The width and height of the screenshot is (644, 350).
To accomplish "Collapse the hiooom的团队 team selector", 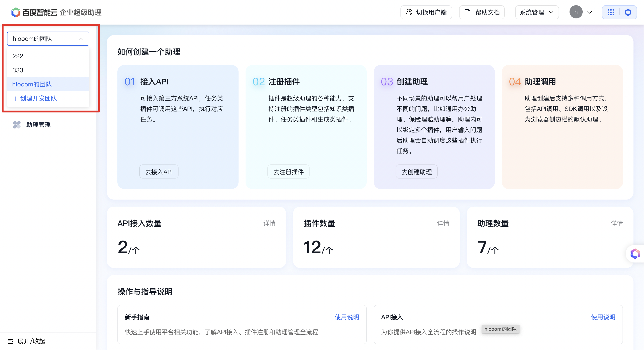I will 48,39.
